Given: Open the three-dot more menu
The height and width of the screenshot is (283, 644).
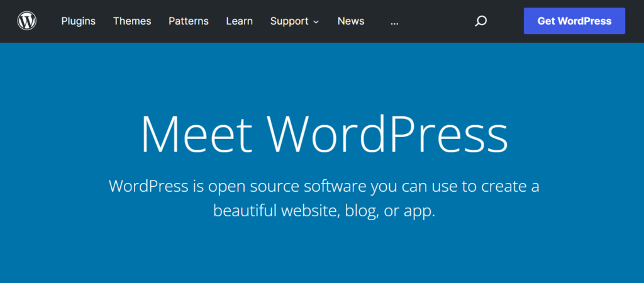Looking at the screenshot, I should [394, 21].
